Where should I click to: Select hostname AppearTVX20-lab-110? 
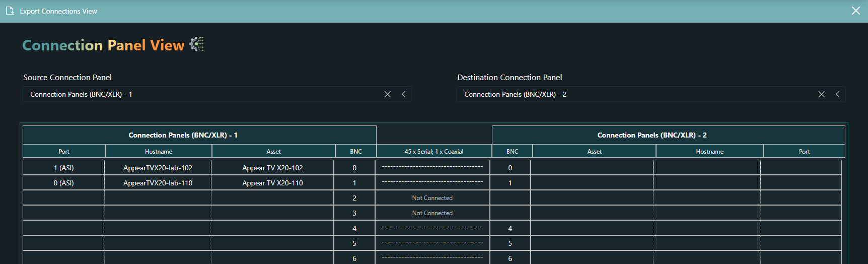(158, 183)
